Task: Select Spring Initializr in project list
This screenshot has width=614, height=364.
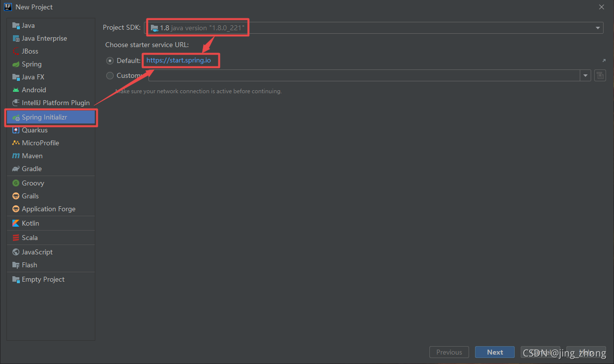Action: (x=51, y=118)
